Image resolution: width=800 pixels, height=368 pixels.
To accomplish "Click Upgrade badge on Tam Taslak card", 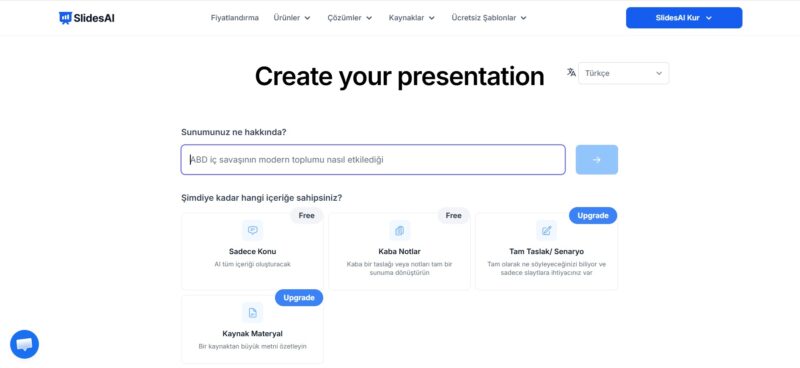I will 593,215.
